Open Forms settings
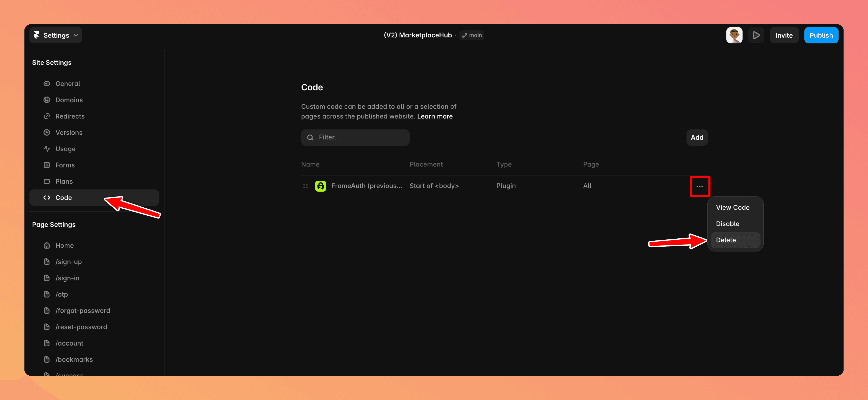Image resolution: width=868 pixels, height=400 pixels. (94, 165)
